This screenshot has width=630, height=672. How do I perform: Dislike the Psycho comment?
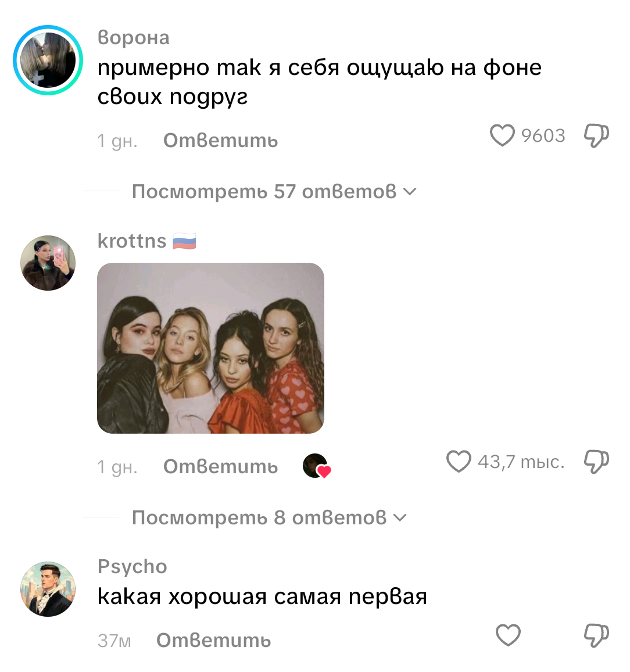tap(596, 635)
